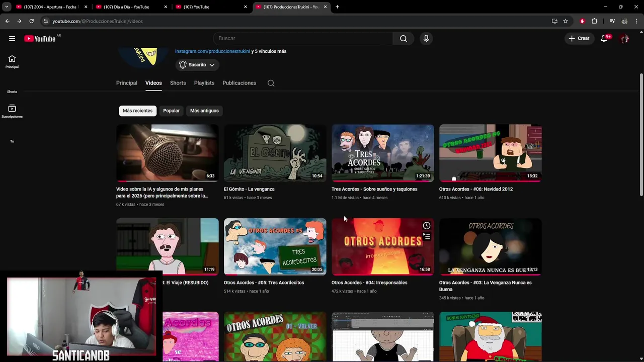Play the El Viaje thumbnail (11:19)

coord(168,246)
